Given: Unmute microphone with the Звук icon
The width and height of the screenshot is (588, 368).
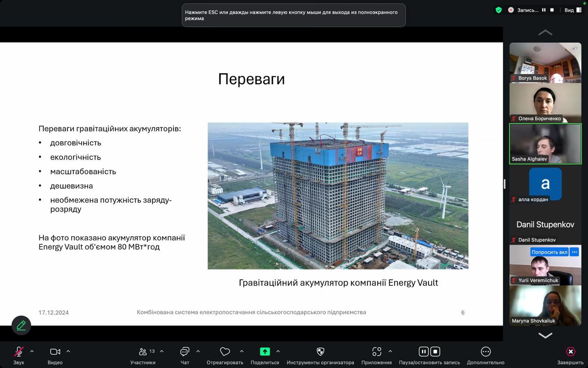Looking at the screenshot, I should [19, 351].
